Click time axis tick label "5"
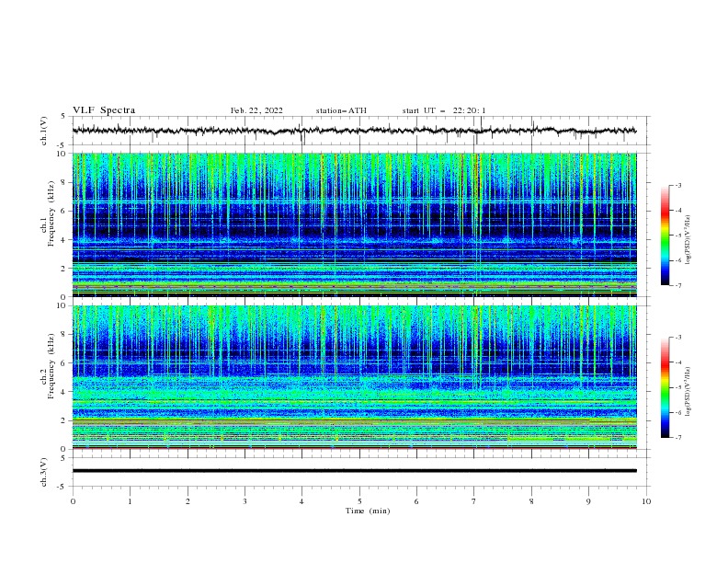The width and height of the screenshot is (728, 563). [359, 501]
